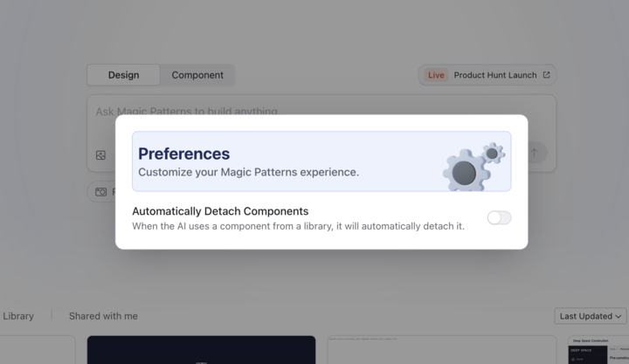629x364 pixels.
Task: Click the camera icon button
Action: (x=100, y=192)
